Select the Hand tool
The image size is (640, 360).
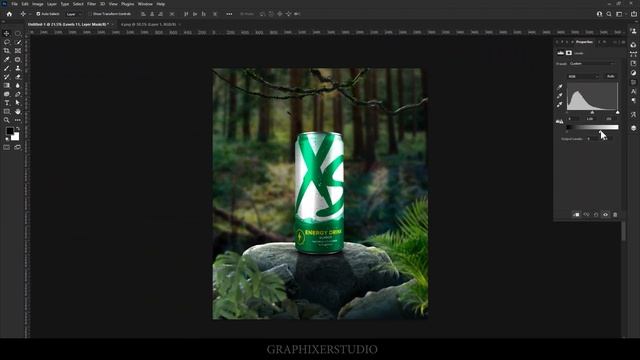coord(18,111)
